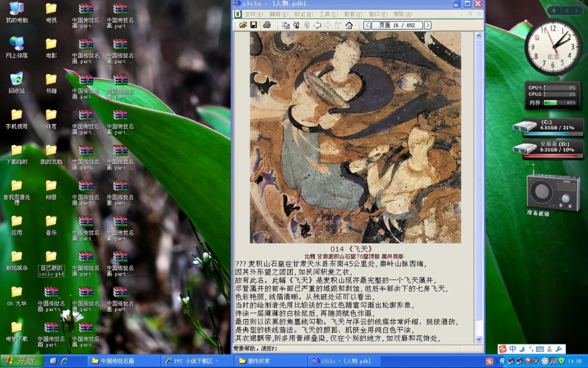Click the wrench settings icon on IME bar
The image size is (588, 368).
[x=559, y=349]
